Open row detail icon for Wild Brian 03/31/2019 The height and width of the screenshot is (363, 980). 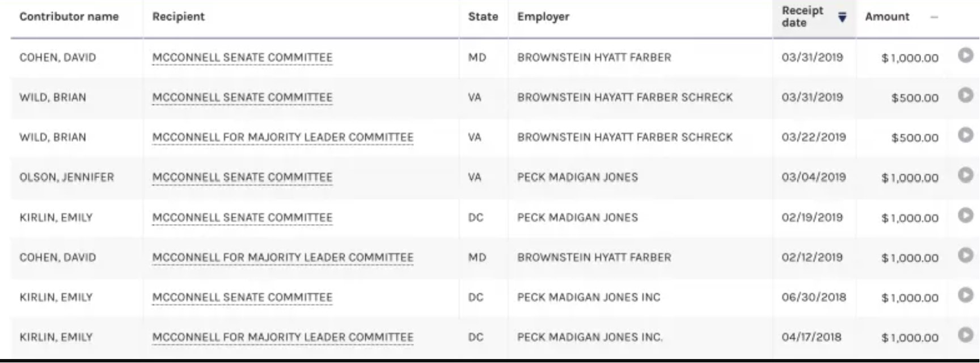pos(965,95)
